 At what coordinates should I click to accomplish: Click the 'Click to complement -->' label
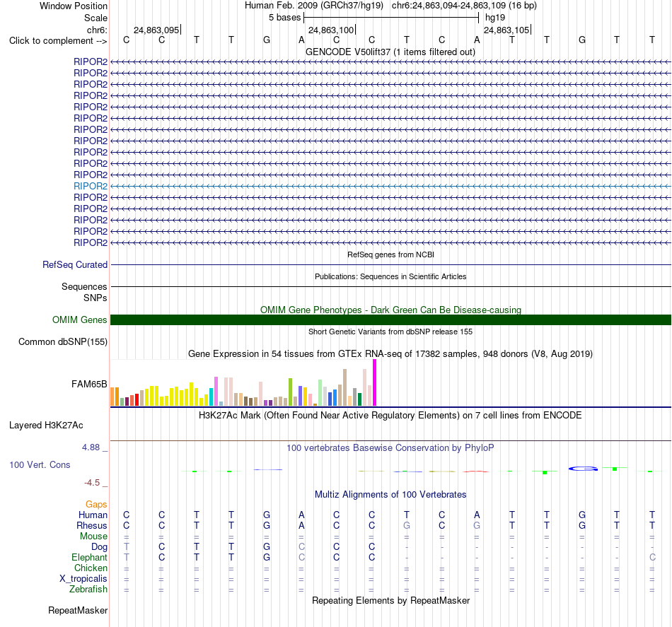tap(58, 41)
